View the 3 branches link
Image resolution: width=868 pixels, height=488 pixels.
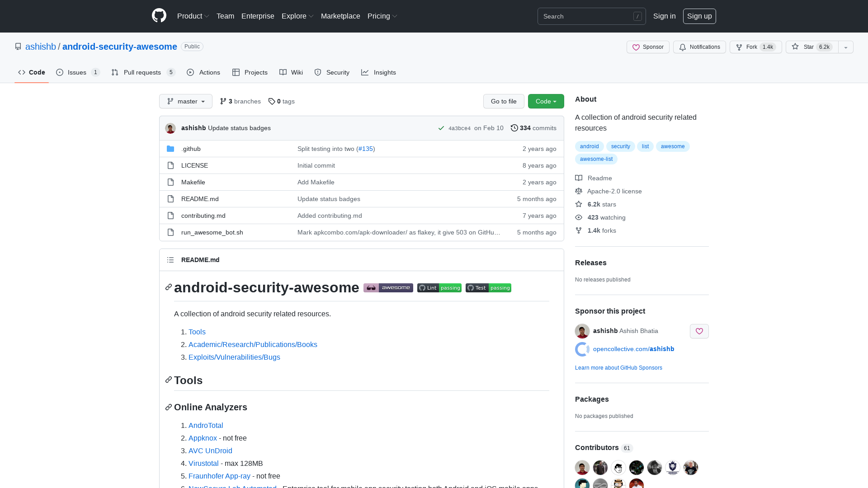(x=240, y=101)
